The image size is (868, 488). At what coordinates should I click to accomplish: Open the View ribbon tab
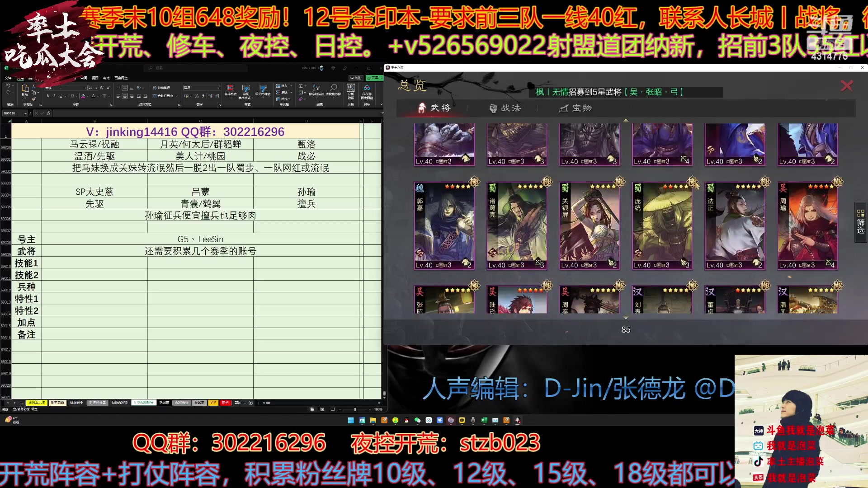(95, 78)
